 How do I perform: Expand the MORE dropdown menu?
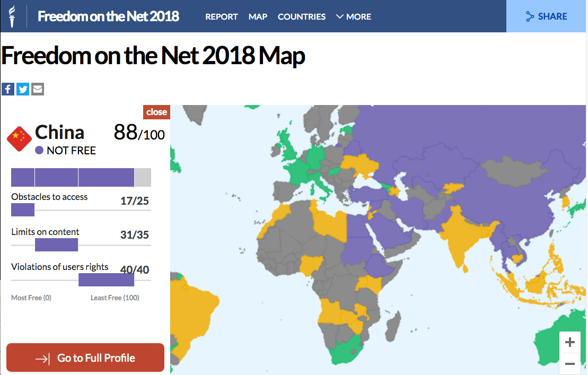coord(354,17)
